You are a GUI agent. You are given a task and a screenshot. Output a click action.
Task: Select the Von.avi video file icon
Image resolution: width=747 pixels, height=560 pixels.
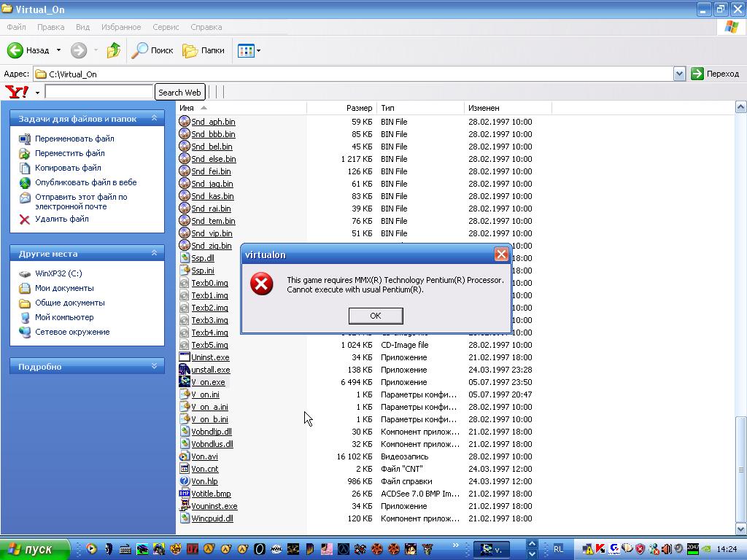point(185,456)
